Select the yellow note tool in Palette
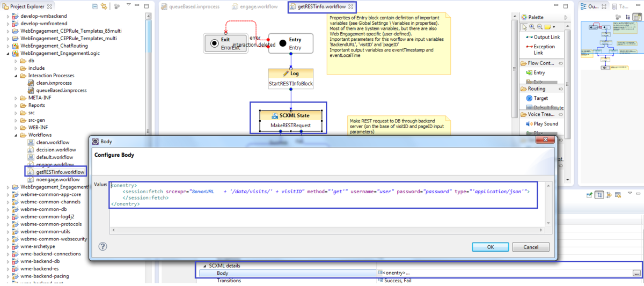 [547, 26]
